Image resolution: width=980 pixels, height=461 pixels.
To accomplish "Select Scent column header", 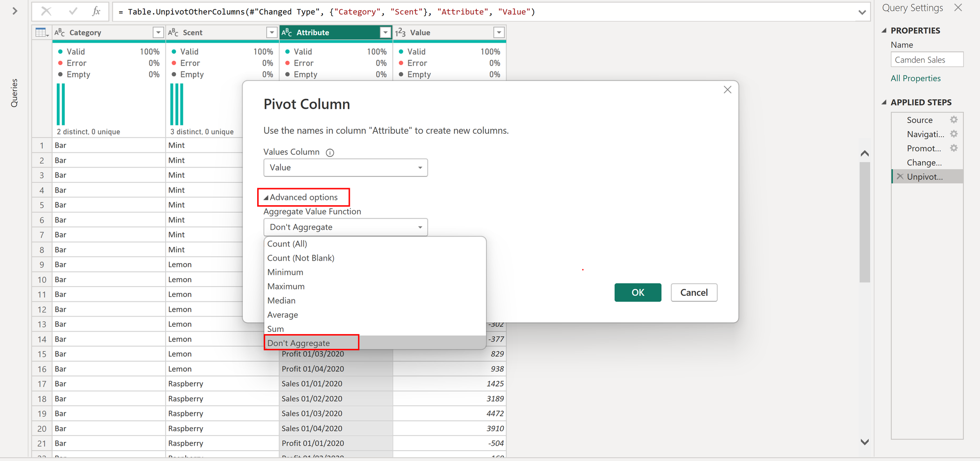I will 222,32.
